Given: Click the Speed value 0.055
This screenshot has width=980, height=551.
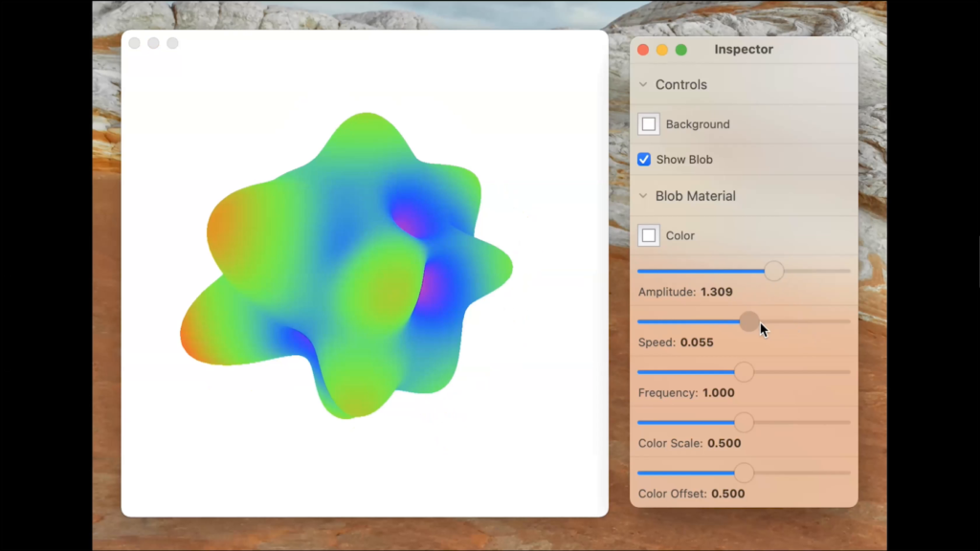Looking at the screenshot, I should pyautogui.click(x=697, y=342).
